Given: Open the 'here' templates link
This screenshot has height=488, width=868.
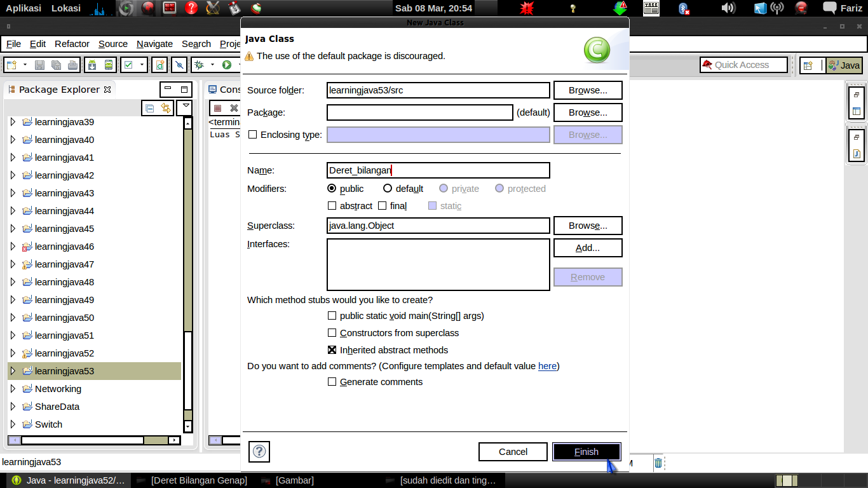Looking at the screenshot, I should click(x=547, y=366).
